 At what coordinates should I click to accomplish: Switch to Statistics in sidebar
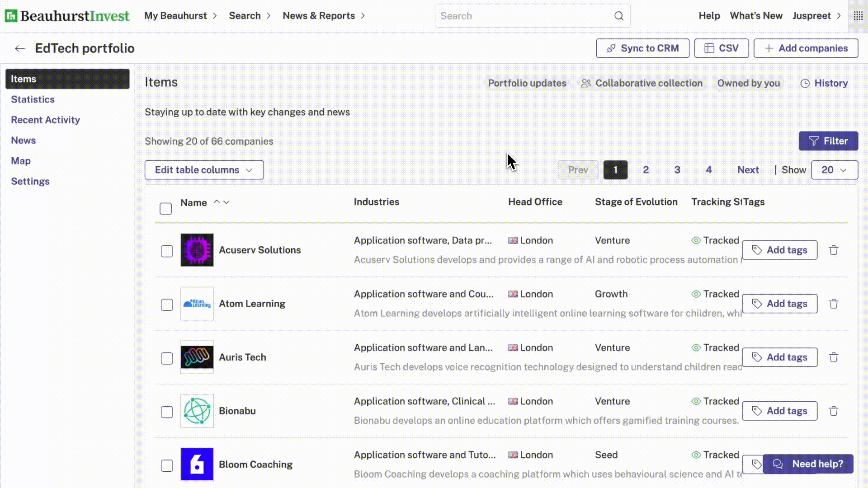pyautogui.click(x=33, y=99)
